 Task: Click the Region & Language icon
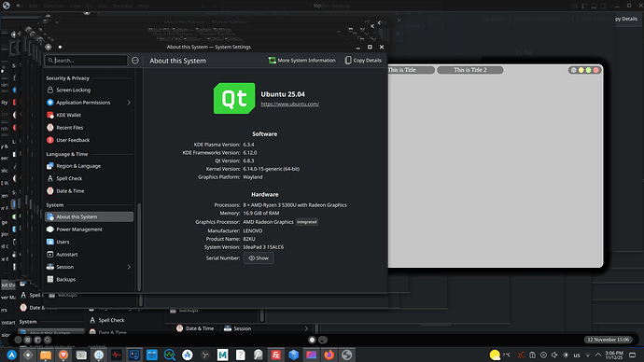click(50, 166)
